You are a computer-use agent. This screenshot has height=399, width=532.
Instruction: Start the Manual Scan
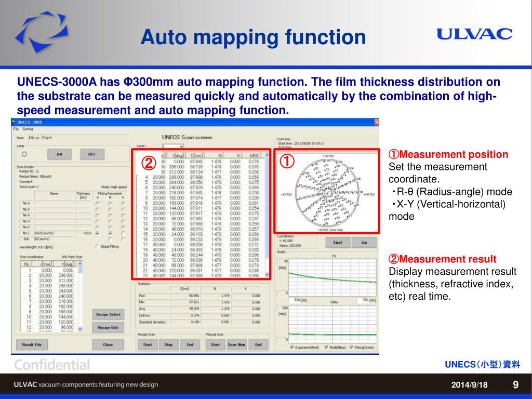coord(216,345)
